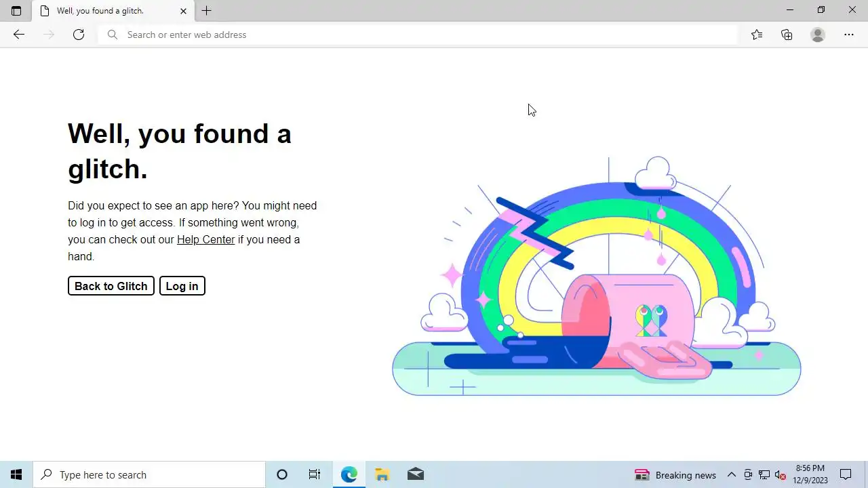The width and height of the screenshot is (868, 488).
Task: Open the clock showing 8:56 PM
Action: (x=810, y=474)
